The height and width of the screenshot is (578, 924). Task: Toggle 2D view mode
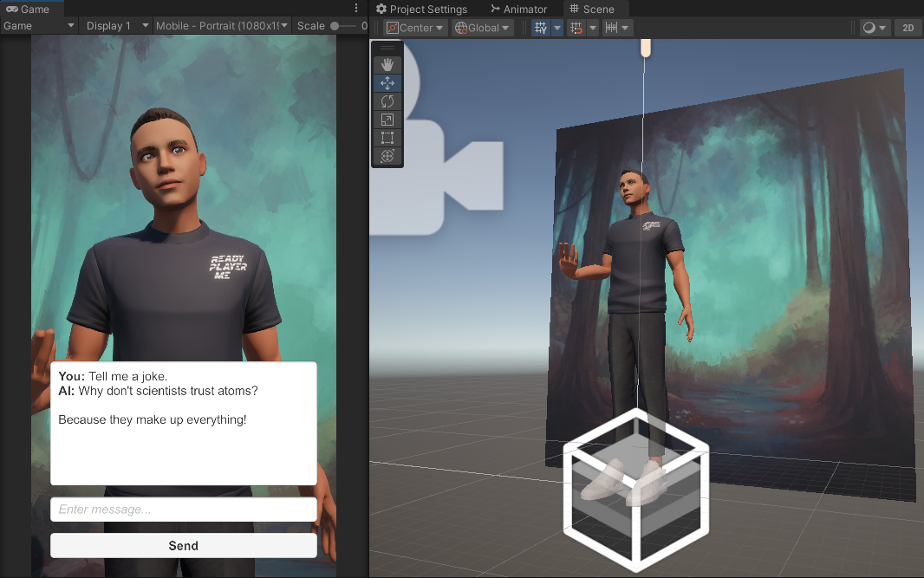(908, 27)
